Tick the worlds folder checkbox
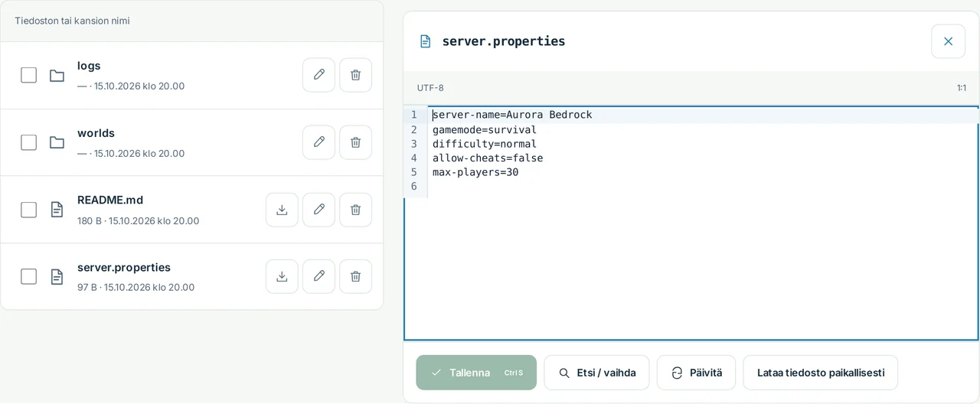The width and height of the screenshot is (980, 404). click(28, 142)
